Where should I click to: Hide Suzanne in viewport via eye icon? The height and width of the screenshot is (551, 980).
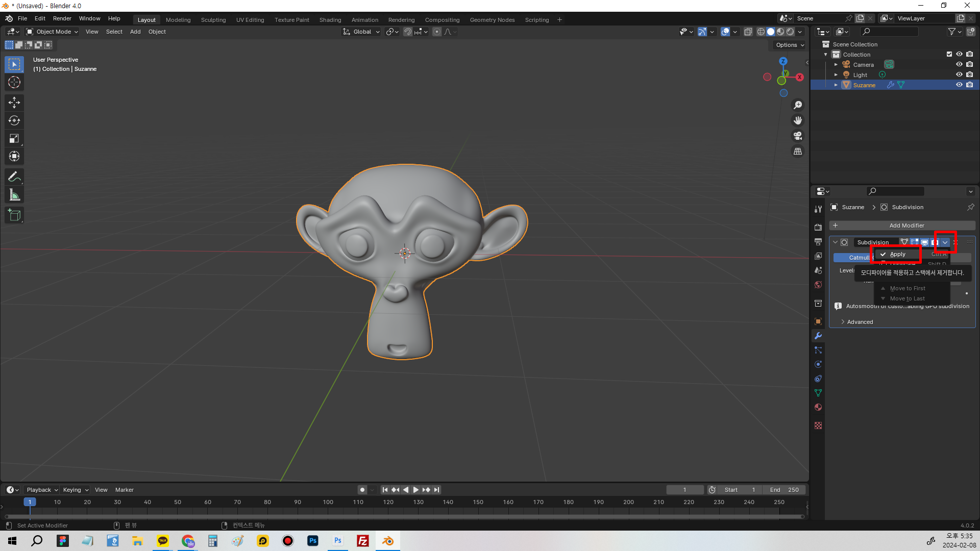click(x=959, y=85)
